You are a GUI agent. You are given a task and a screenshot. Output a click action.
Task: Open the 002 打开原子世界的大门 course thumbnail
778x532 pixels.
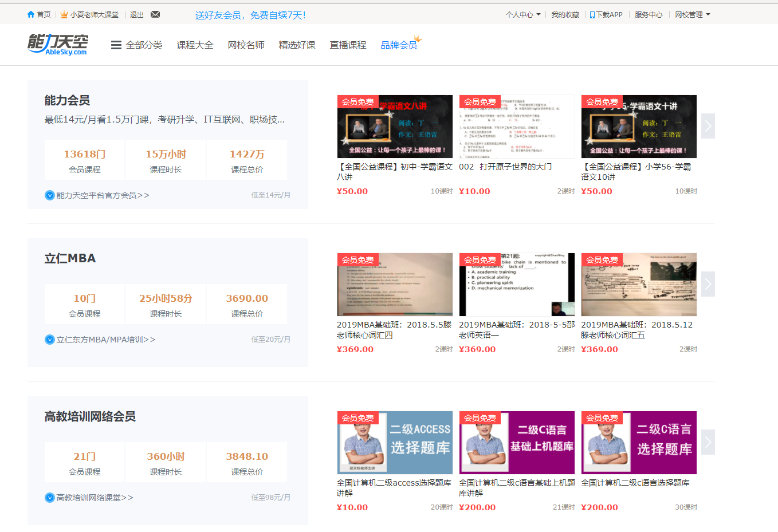click(x=517, y=126)
